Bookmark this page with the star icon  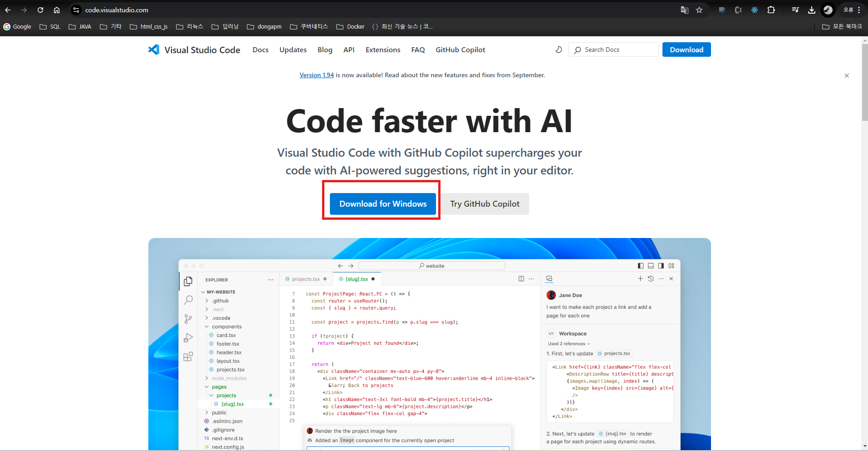[699, 10]
